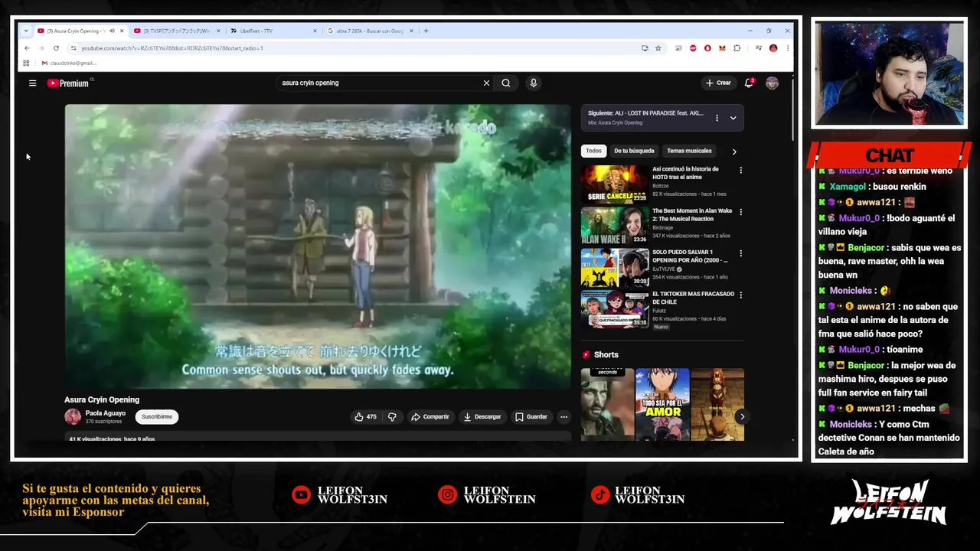Viewport: 980px width, 551px height.
Task: Go back in the browser
Action: tap(27, 48)
